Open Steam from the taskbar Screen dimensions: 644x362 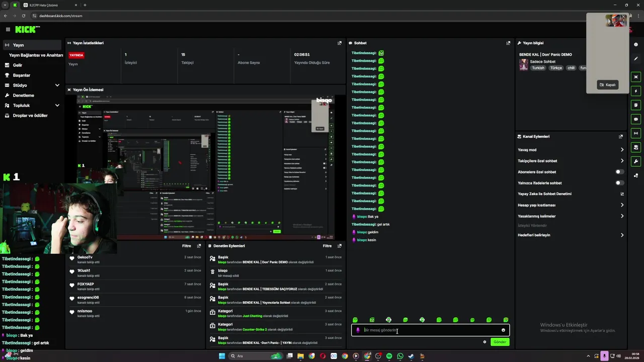(x=411, y=356)
